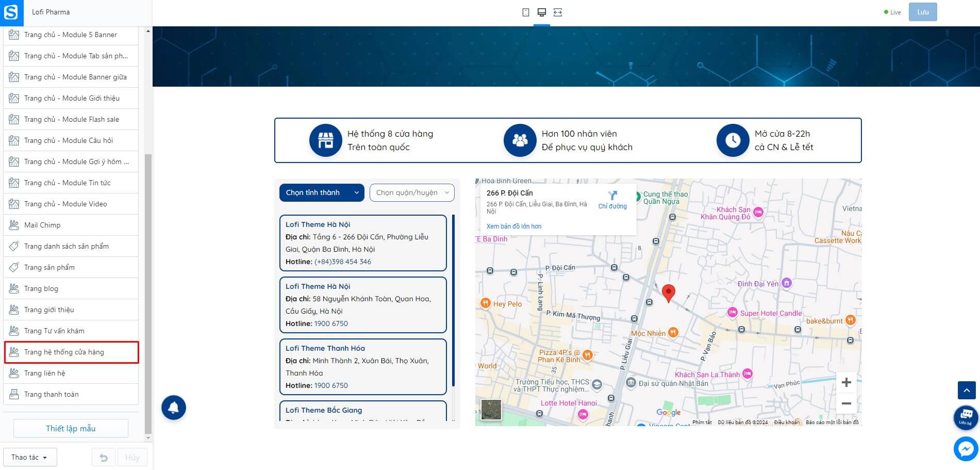
Task: Click the clock icon for Mở cửa 8-22h
Action: tap(733, 140)
